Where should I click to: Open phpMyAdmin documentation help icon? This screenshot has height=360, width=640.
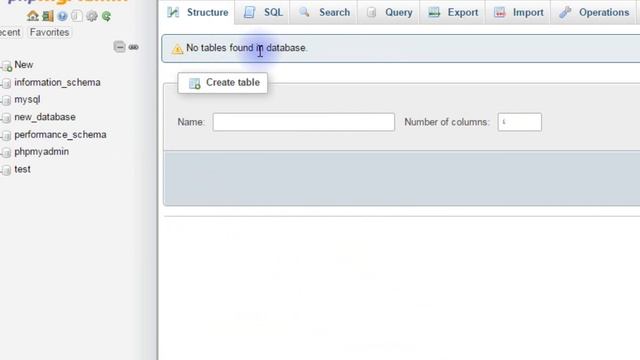pos(62,16)
